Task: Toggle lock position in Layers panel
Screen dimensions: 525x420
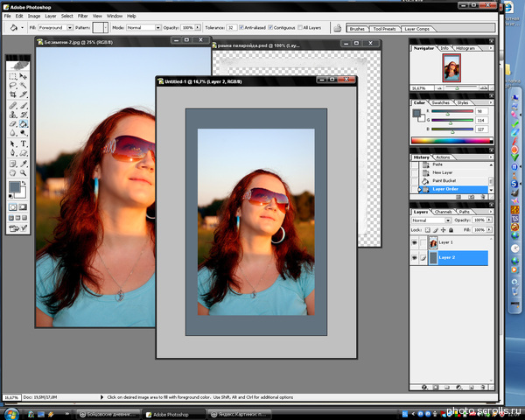Action: coord(444,230)
